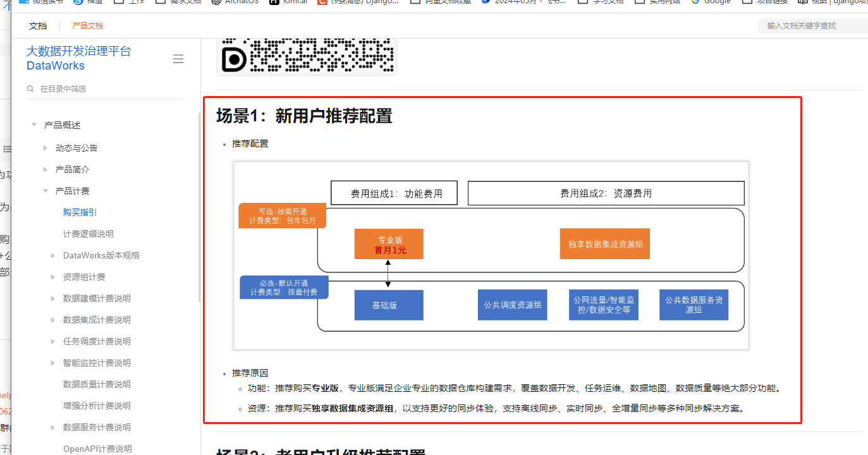Open DataWorks版本规格 in the catalog
Image resolution: width=868 pixels, height=455 pixels.
tap(102, 255)
